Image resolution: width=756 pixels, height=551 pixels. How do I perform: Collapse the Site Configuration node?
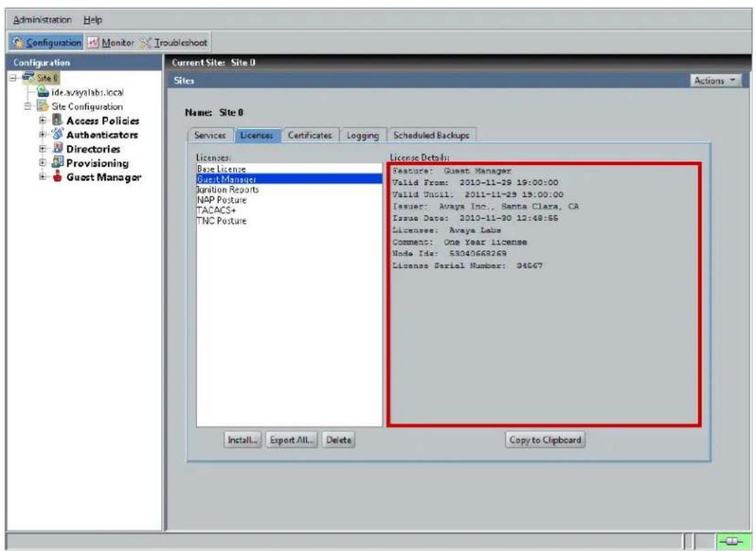(28, 106)
